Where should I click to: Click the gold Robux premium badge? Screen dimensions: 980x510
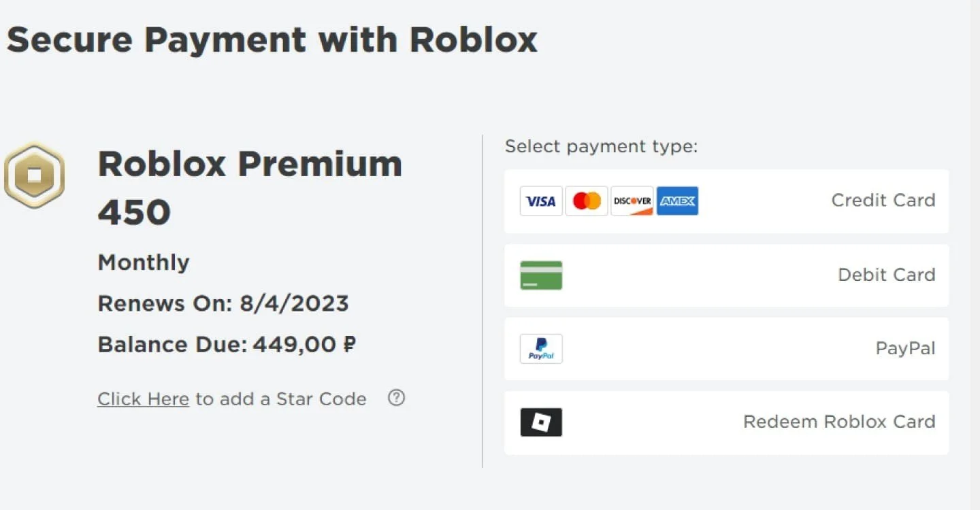tap(35, 175)
